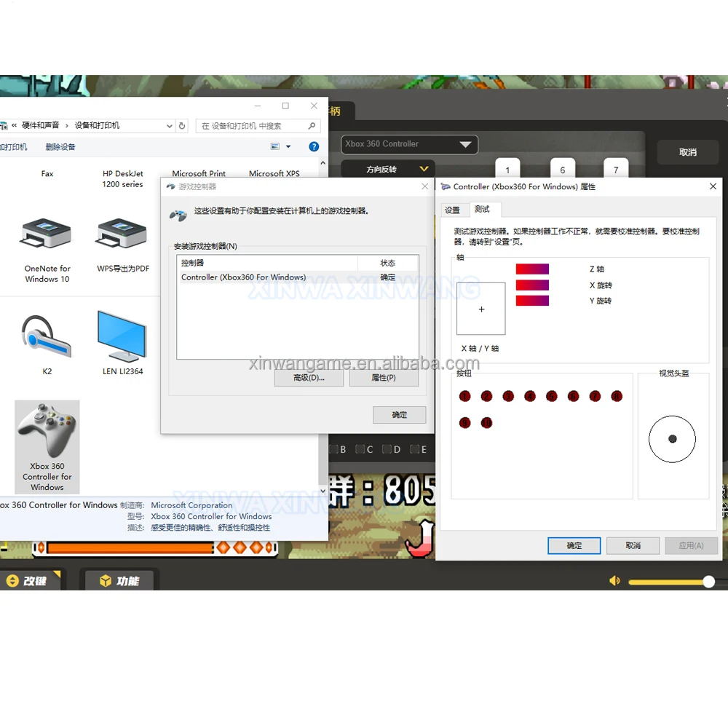
Task: Click key mapping button 7 in emulator
Action: point(616,169)
